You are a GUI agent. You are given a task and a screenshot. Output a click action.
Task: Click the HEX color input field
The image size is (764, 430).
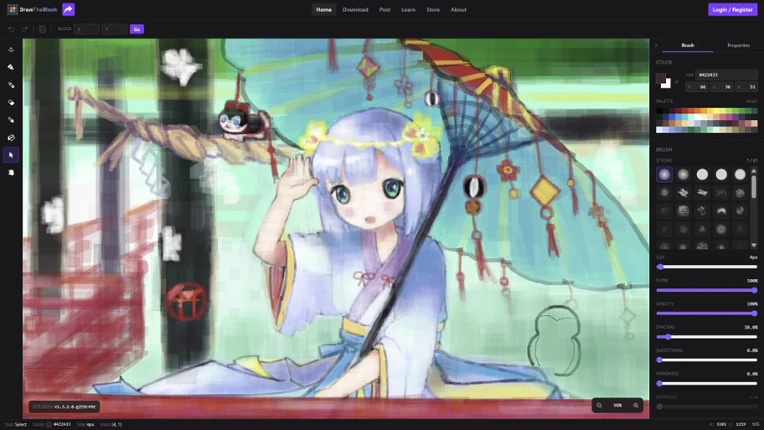(726, 75)
